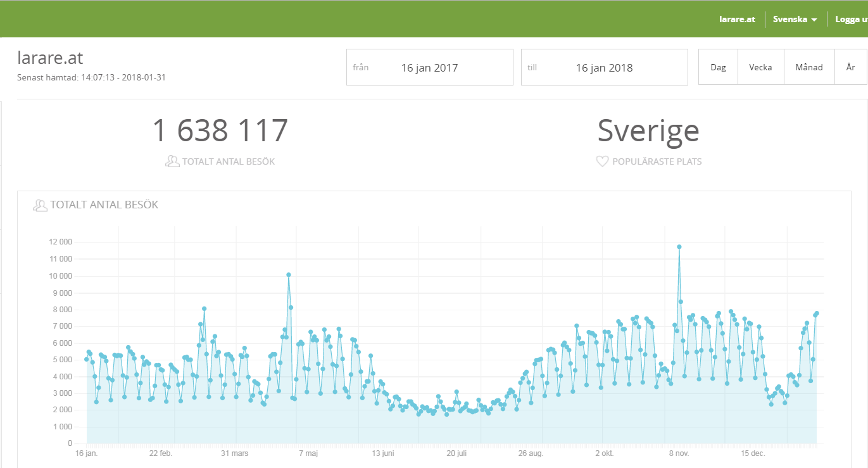Click the heart icon beside Populäraste plats
868x468 pixels.
coord(602,161)
